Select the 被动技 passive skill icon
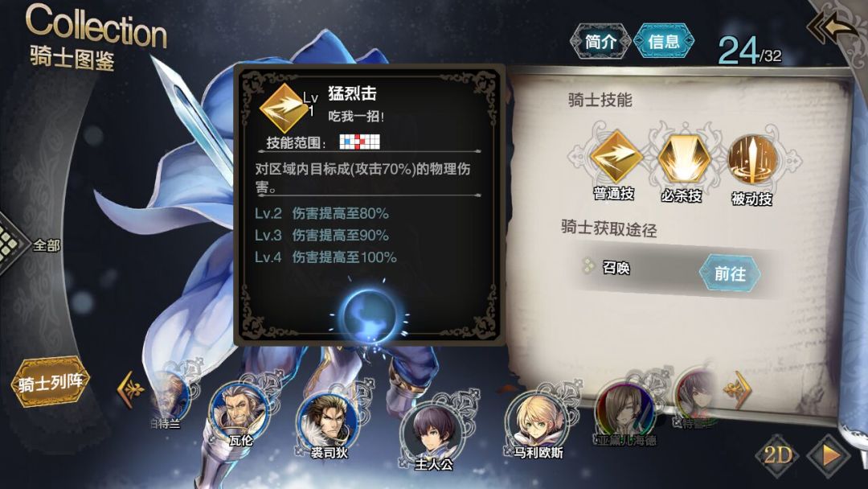 (x=752, y=159)
